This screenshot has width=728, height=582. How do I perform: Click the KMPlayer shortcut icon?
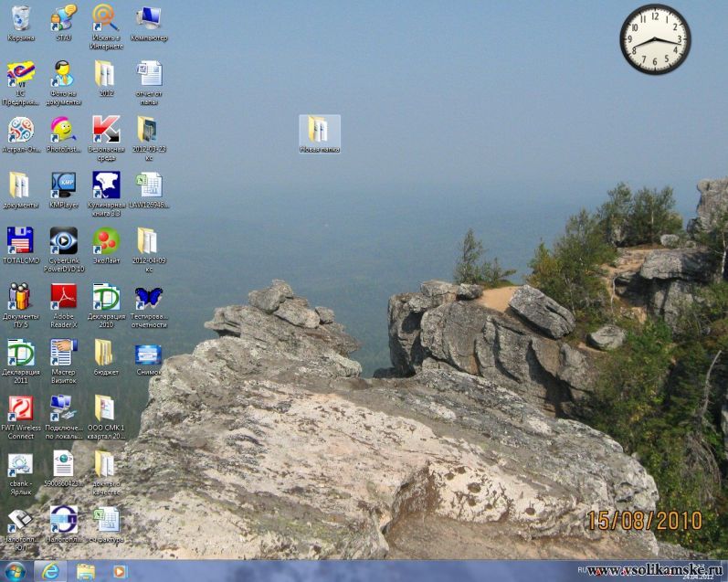tap(63, 185)
